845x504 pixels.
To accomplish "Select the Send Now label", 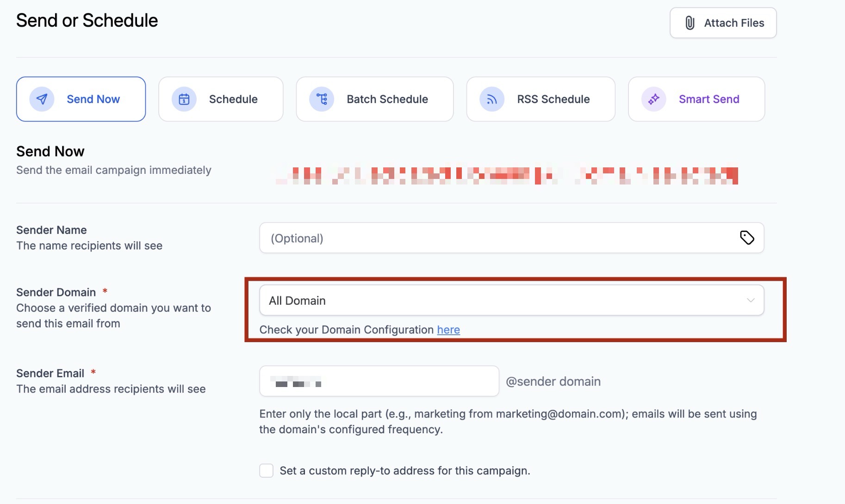I will (x=93, y=99).
